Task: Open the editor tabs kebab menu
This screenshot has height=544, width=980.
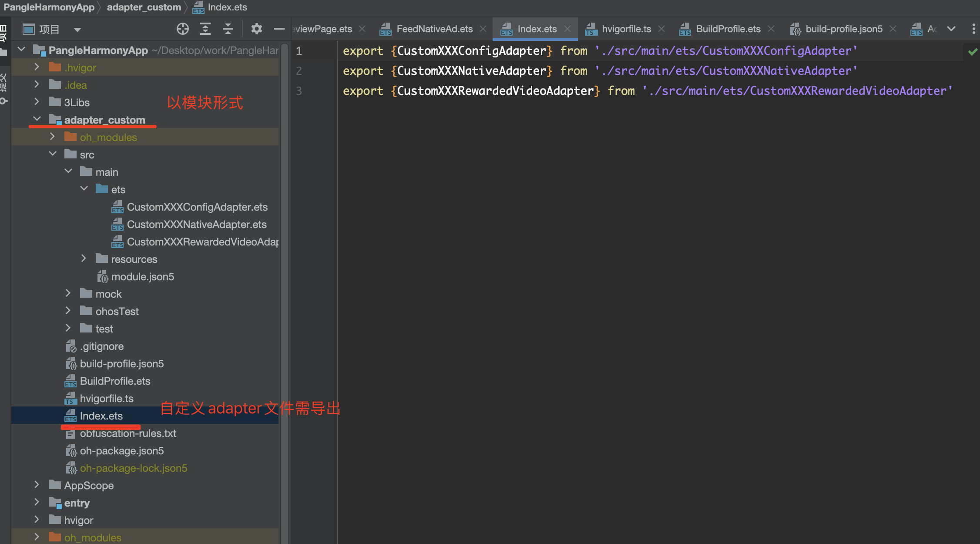Action: tap(973, 29)
